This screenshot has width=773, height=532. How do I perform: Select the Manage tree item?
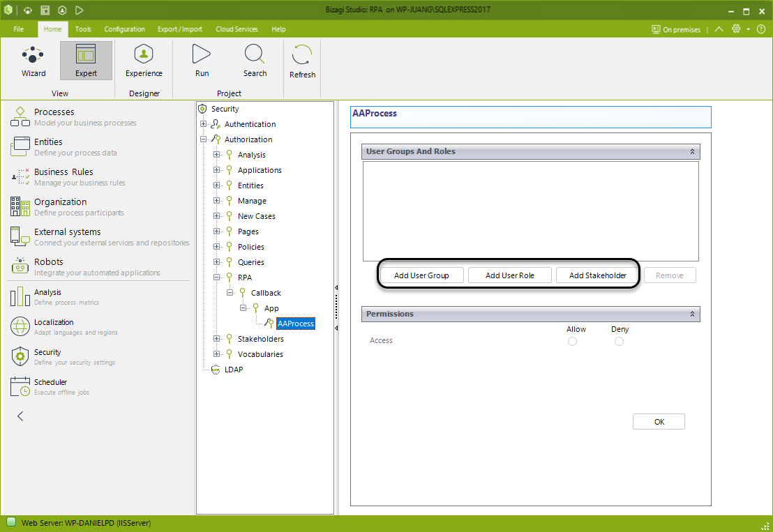[251, 201]
